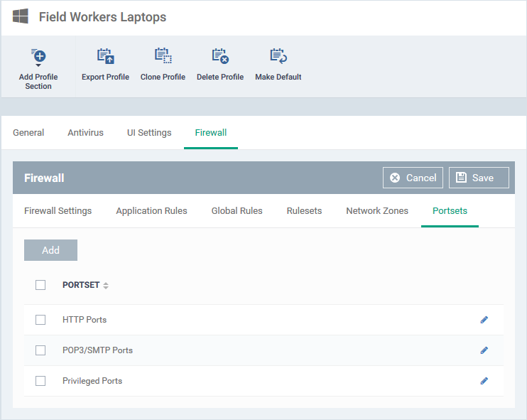The image size is (527, 420).
Task: Sort by the PORTSET column arrows
Action: pyautogui.click(x=106, y=286)
